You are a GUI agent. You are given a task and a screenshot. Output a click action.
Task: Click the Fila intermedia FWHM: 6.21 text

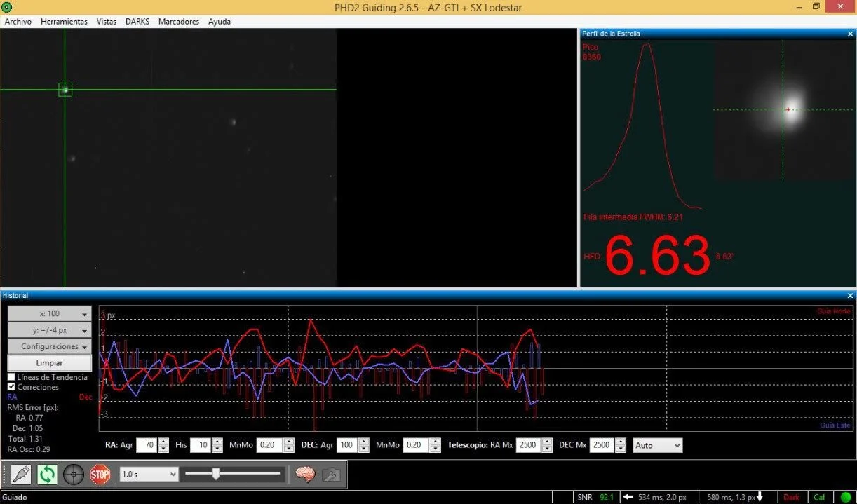click(x=633, y=217)
